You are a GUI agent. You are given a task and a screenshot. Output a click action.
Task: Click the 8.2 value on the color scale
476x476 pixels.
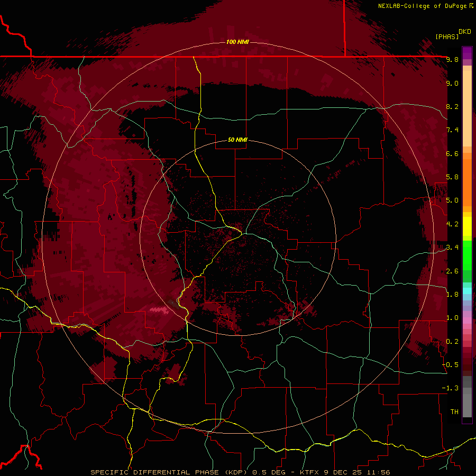pyautogui.click(x=452, y=106)
